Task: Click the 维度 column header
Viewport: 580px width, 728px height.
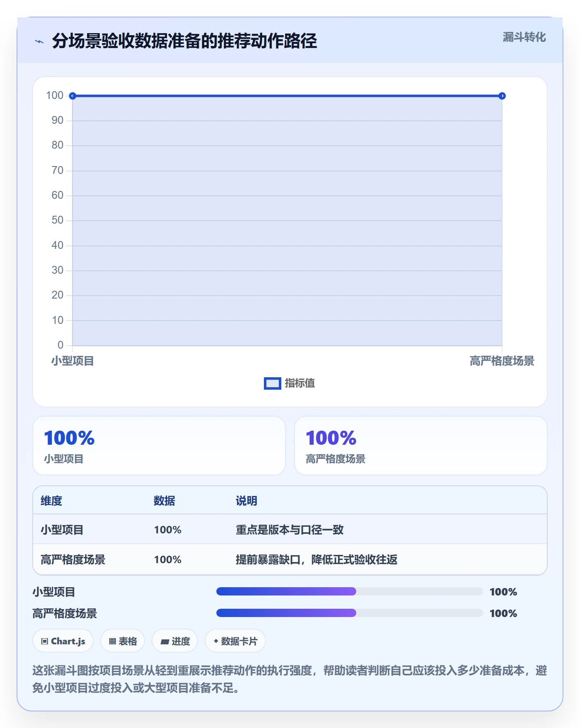Action: (x=51, y=501)
